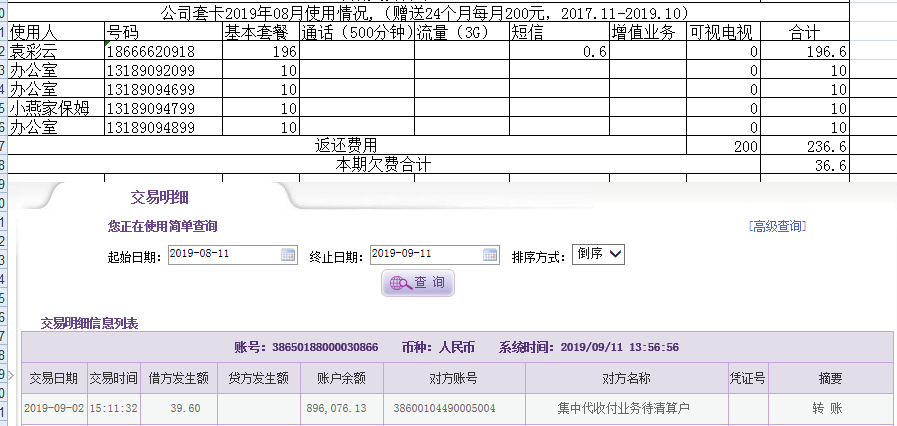Click the 终止日期 date input field

pos(425,255)
